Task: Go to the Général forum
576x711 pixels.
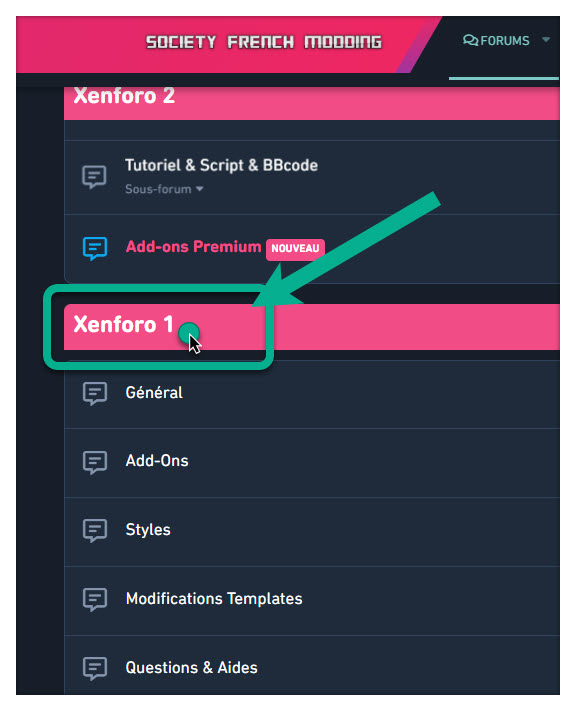Action: (x=154, y=393)
